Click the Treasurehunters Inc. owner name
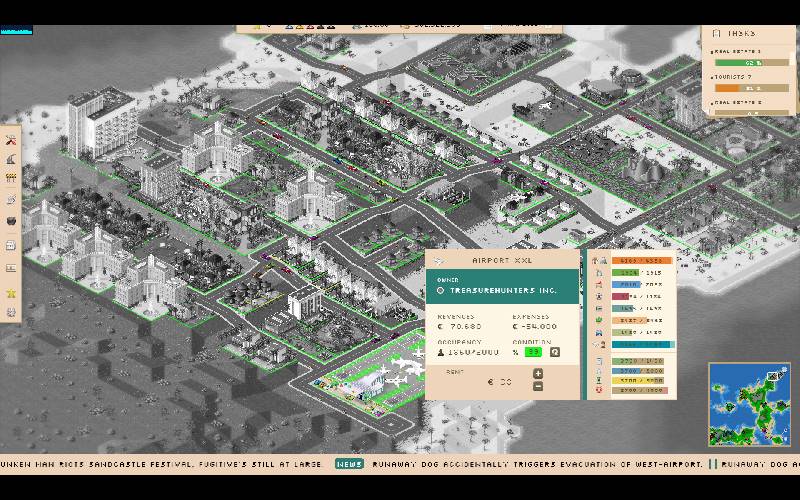Image resolution: width=800 pixels, height=500 pixels. (490, 291)
